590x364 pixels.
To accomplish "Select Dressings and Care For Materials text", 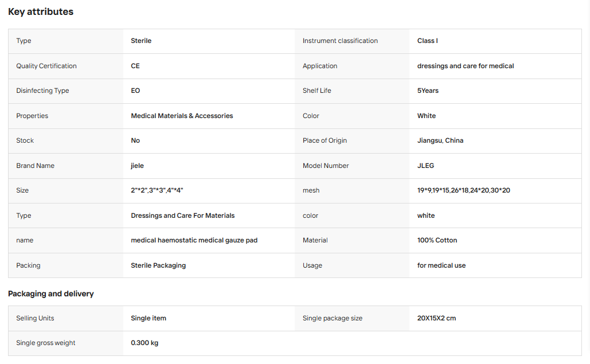I will 182,216.
